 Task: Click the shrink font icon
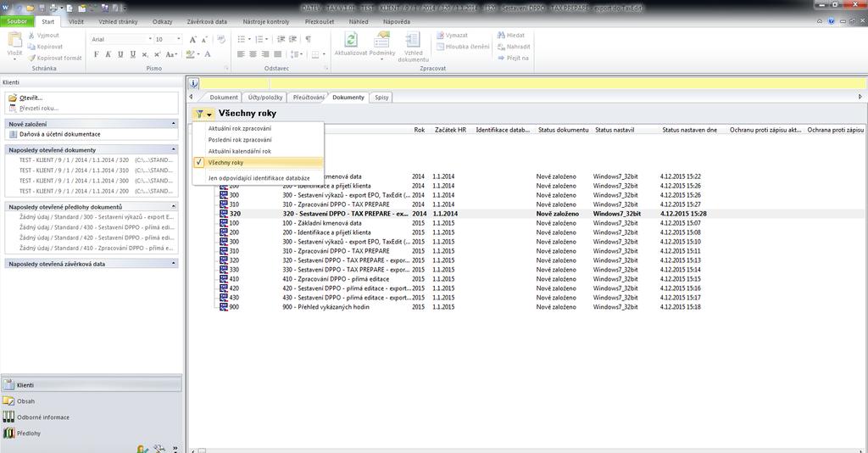tap(204, 39)
